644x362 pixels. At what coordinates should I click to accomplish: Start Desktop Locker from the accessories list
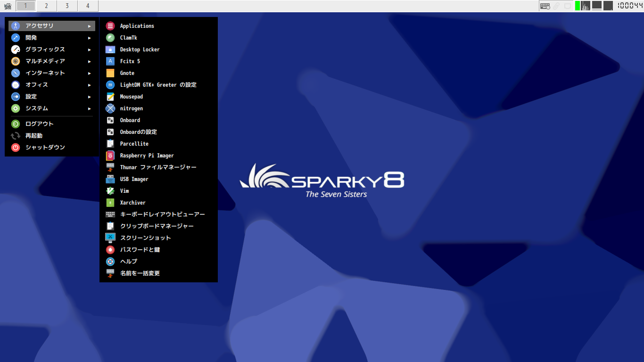(x=158, y=49)
